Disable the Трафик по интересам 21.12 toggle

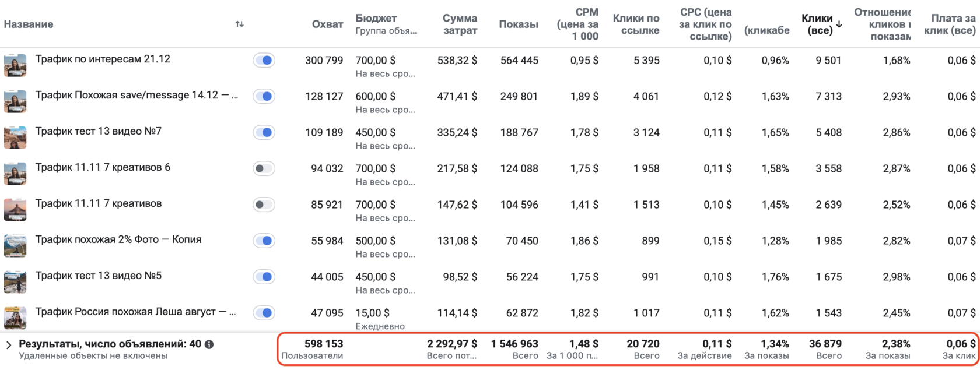(264, 60)
